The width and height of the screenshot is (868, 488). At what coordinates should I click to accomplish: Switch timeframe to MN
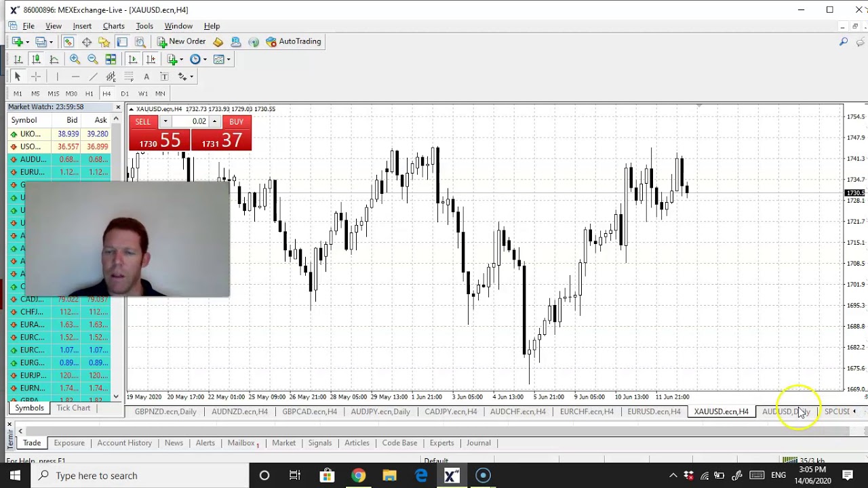point(160,94)
